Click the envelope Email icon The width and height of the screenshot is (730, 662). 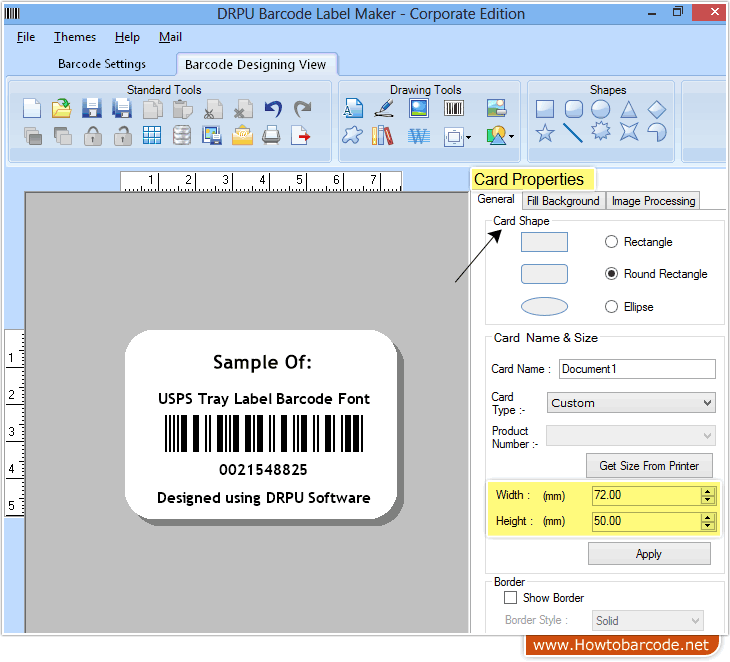point(242,135)
